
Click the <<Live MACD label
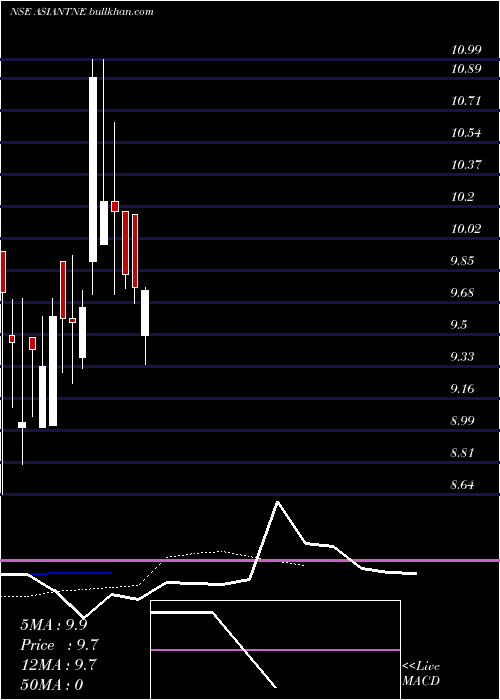pos(421,674)
